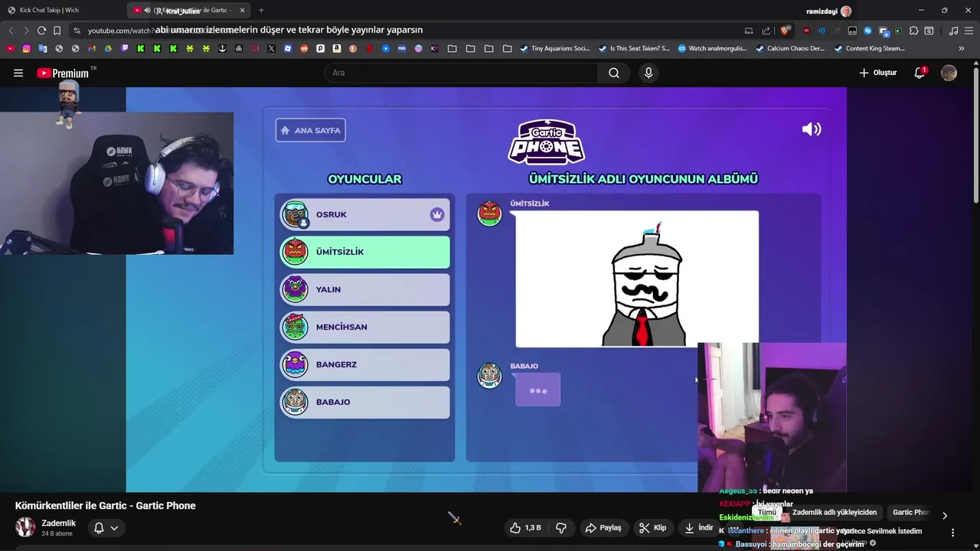
Task: Open browser music playlist icon
Action: coord(953,31)
